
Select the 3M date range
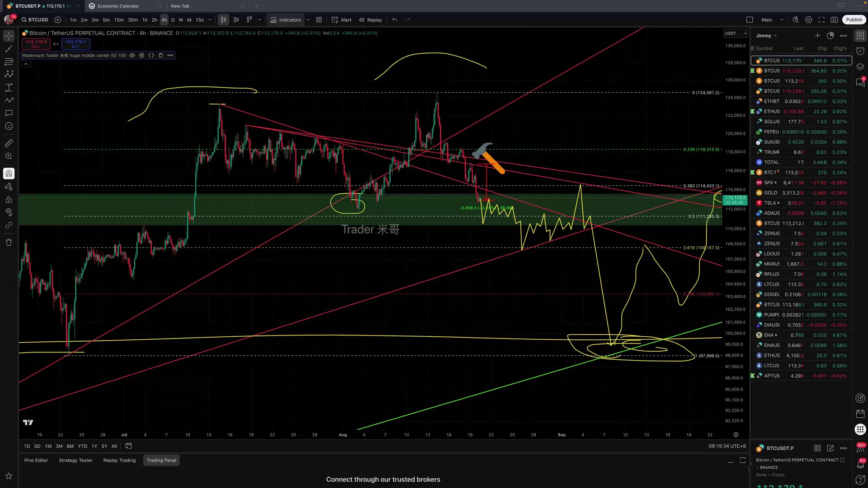click(x=59, y=446)
